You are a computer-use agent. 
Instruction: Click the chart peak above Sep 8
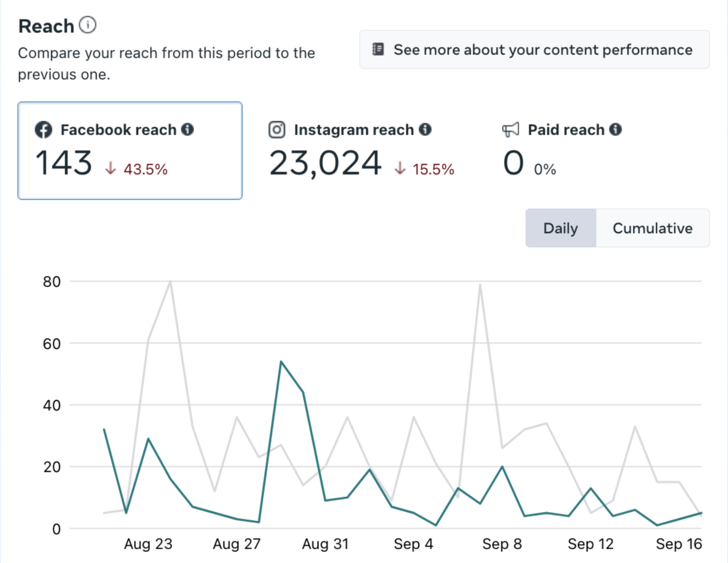click(480, 285)
